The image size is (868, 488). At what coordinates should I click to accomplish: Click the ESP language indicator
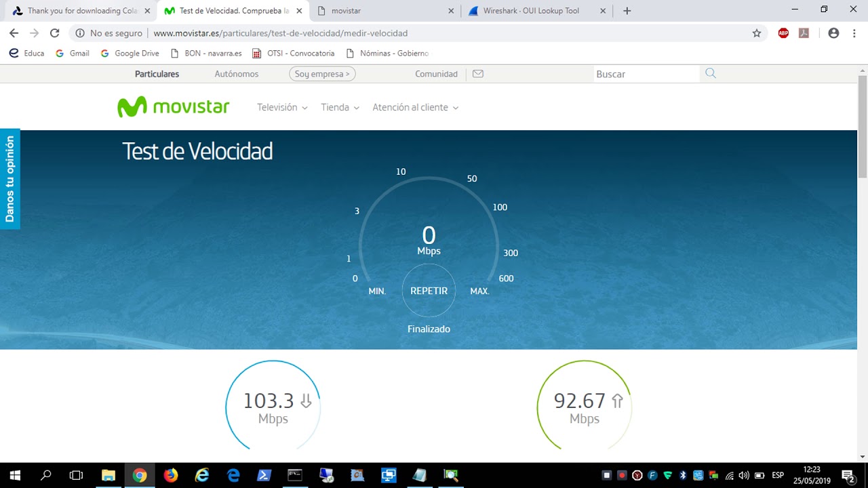coord(778,475)
